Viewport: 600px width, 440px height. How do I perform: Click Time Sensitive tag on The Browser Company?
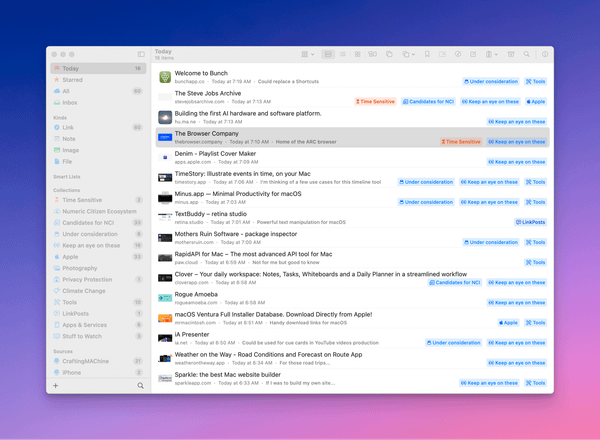click(461, 142)
